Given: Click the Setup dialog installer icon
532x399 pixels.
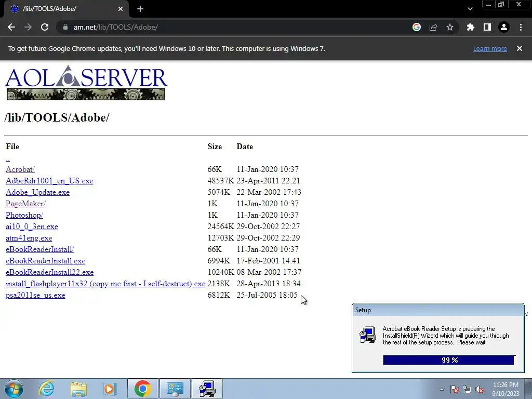Looking at the screenshot, I should click(x=368, y=335).
